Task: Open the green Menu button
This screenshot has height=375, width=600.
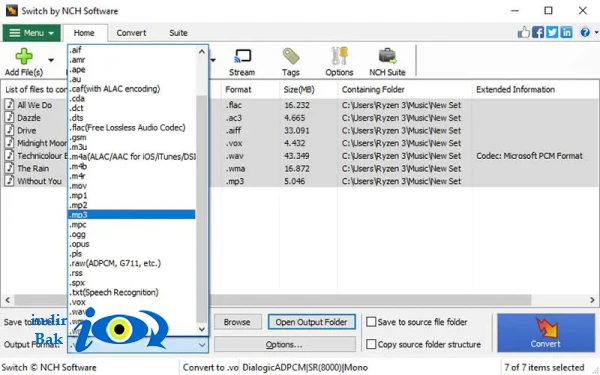Action: (31, 33)
